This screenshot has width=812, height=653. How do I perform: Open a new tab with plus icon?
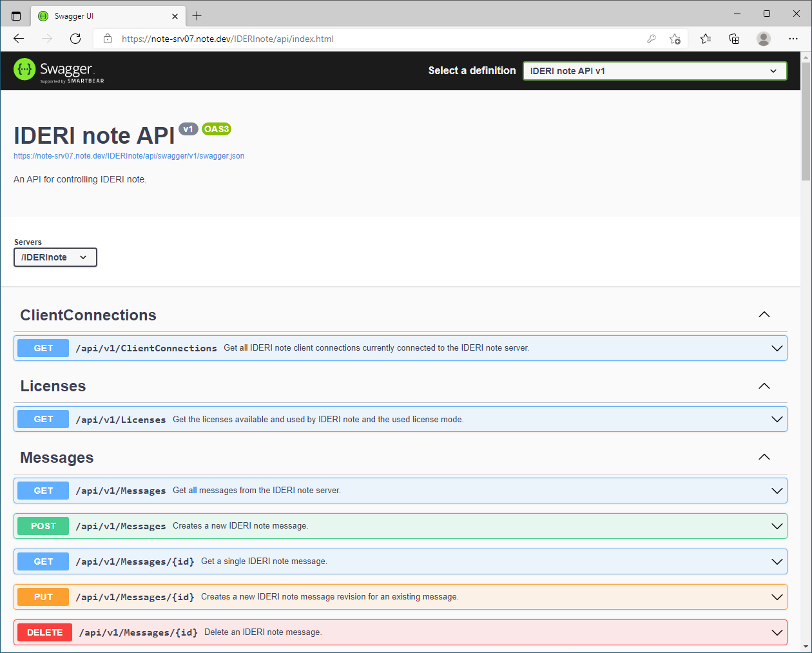[197, 16]
